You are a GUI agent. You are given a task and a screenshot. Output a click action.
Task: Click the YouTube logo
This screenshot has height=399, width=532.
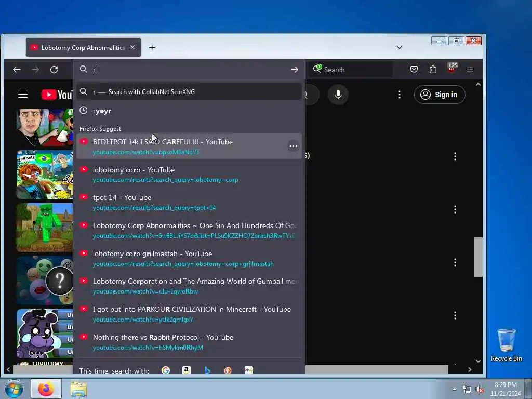[x=57, y=95]
